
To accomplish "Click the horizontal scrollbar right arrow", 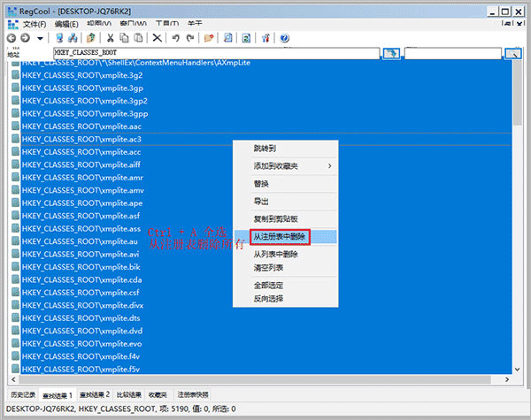I will [x=507, y=379].
